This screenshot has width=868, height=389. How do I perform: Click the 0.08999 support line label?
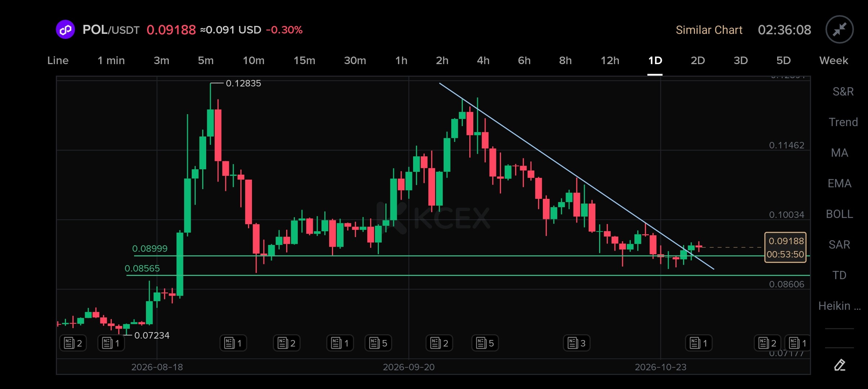[150, 249]
